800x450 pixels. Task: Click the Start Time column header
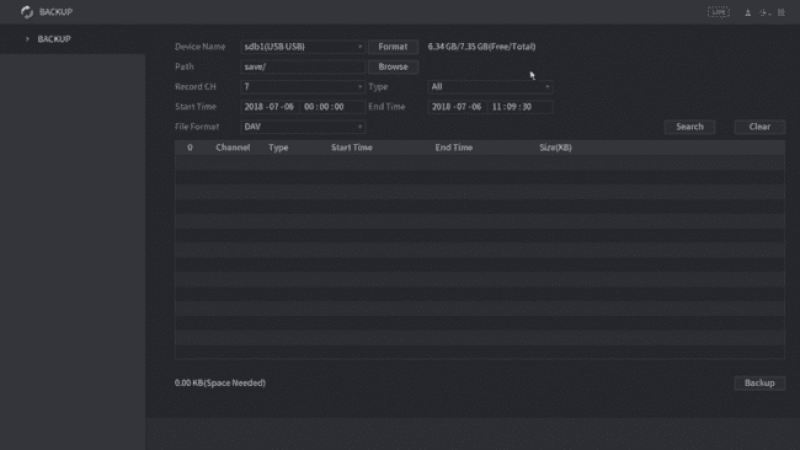(352, 147)
